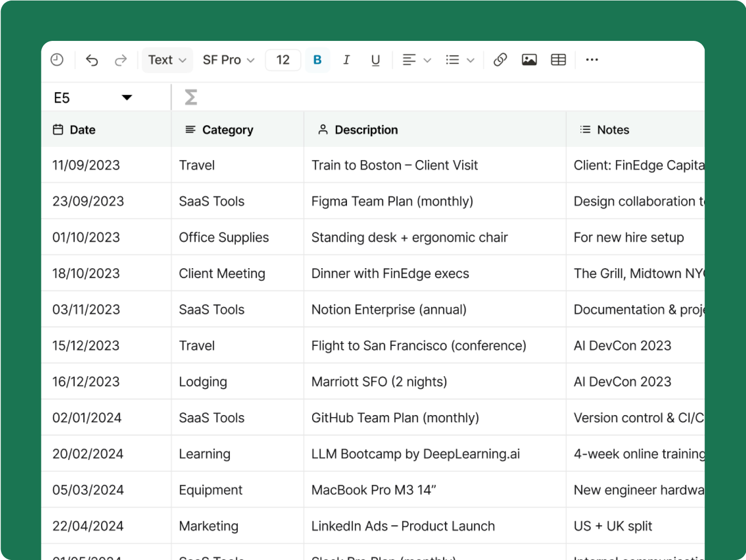The height and width of the screenshot is (560, 746).
Task: Select the Figma Team Plan (monthly) cell
Action: point(435,201)
